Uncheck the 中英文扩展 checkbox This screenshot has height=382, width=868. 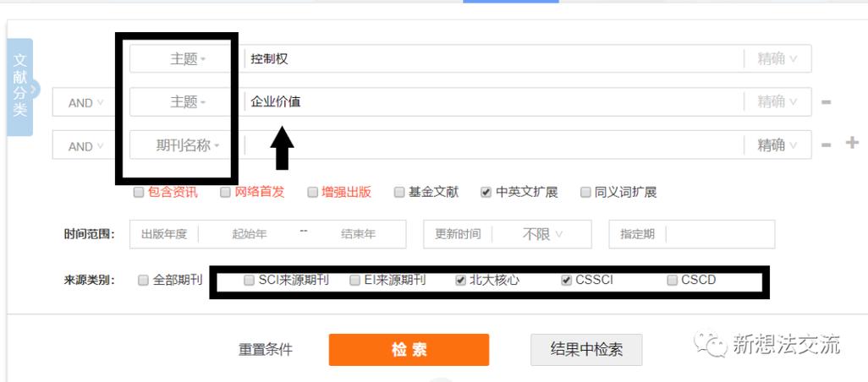tap(486, 193)
